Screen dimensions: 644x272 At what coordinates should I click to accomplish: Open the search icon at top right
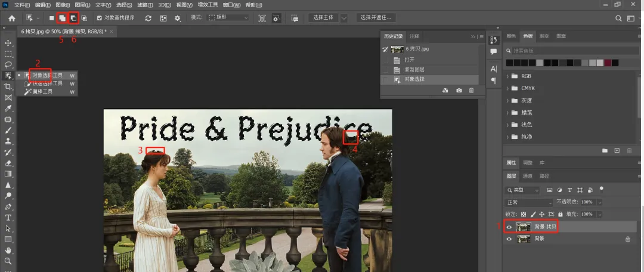click(618, 18)
